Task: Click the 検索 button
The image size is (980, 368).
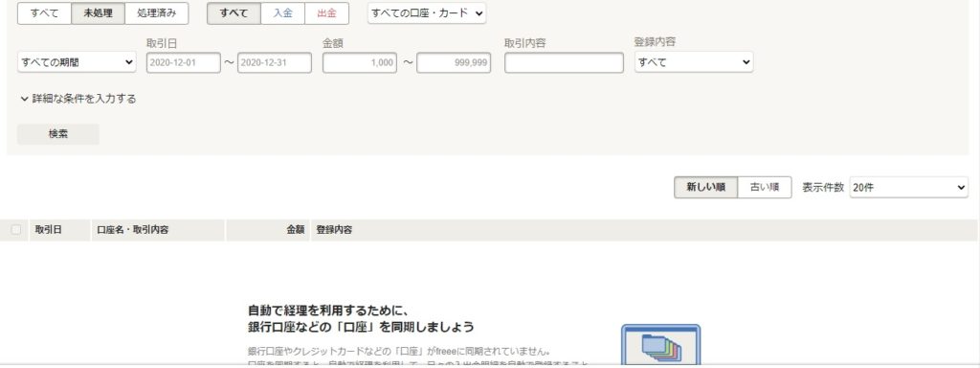Action: [58, 134]
